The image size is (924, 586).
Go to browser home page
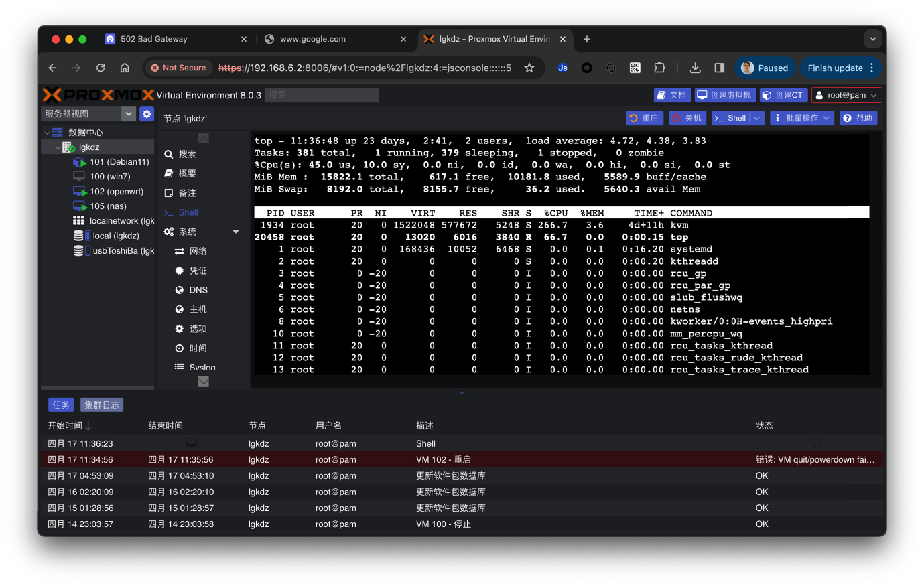[x=125, y=68]
